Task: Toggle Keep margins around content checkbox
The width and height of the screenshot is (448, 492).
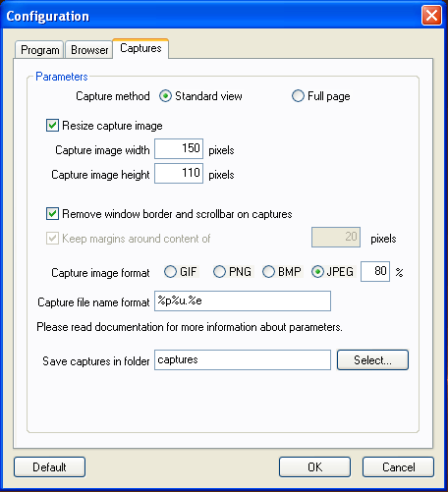Action: pos(52,239)
